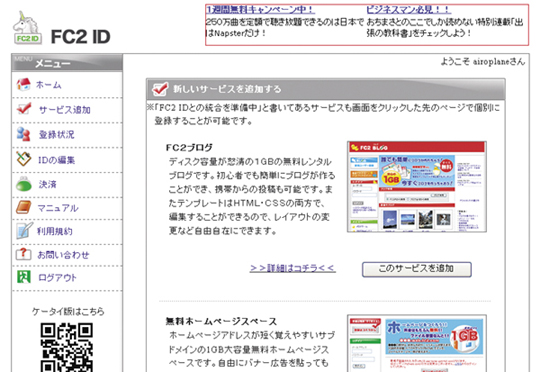The image size is (540, 372).
Task: Select 登録状況 in the side menu
Action: click(56, 134)
